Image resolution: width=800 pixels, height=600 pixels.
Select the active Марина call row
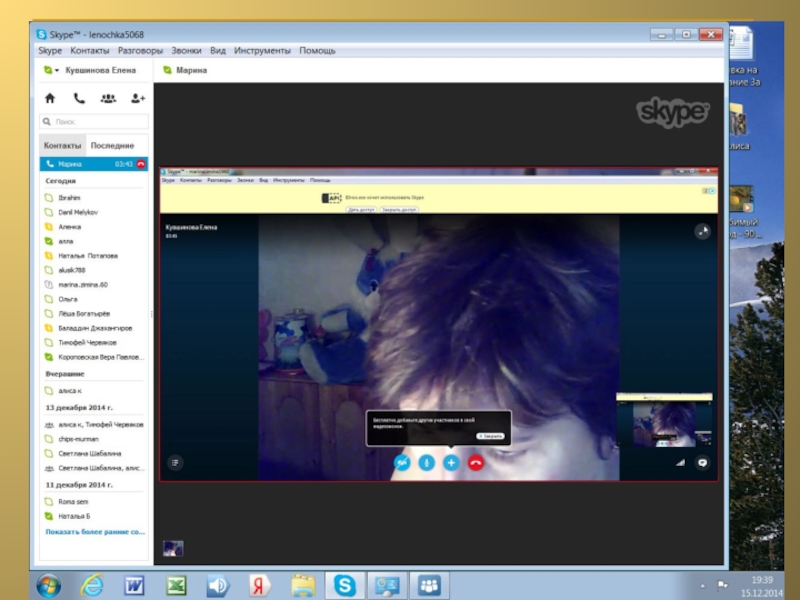click(94, 164)
